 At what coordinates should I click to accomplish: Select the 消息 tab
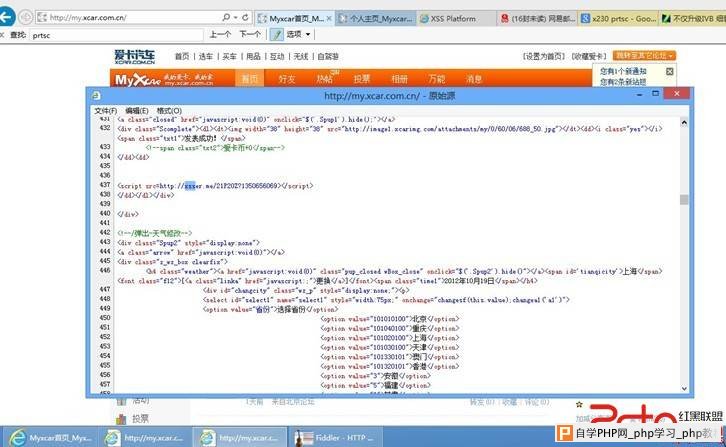pyautogui.click(x=474, y=79)
